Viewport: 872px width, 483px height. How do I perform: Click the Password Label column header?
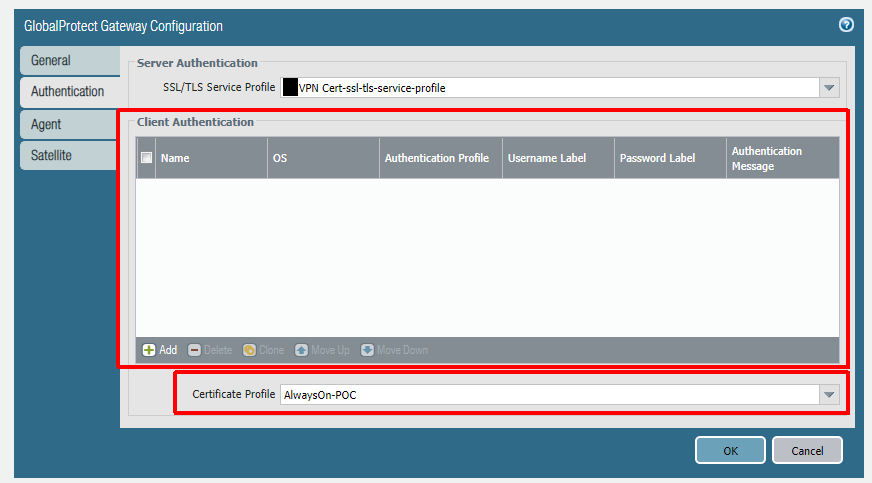(x=670, y=158)
